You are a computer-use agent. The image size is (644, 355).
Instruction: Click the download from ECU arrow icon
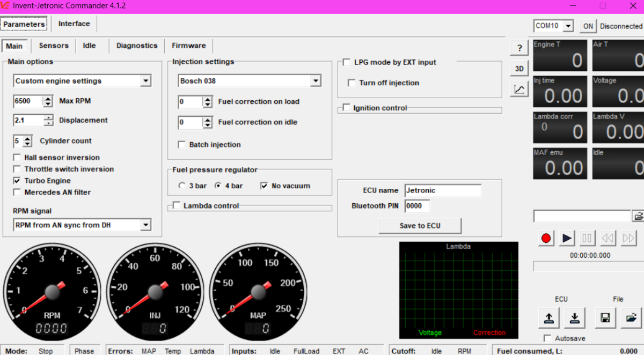pos(574,318)
